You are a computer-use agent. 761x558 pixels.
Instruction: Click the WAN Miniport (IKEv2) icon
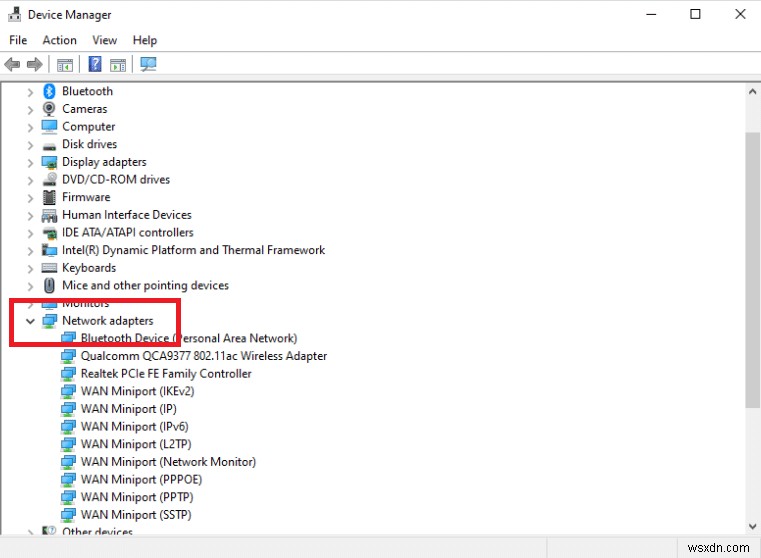68,392
